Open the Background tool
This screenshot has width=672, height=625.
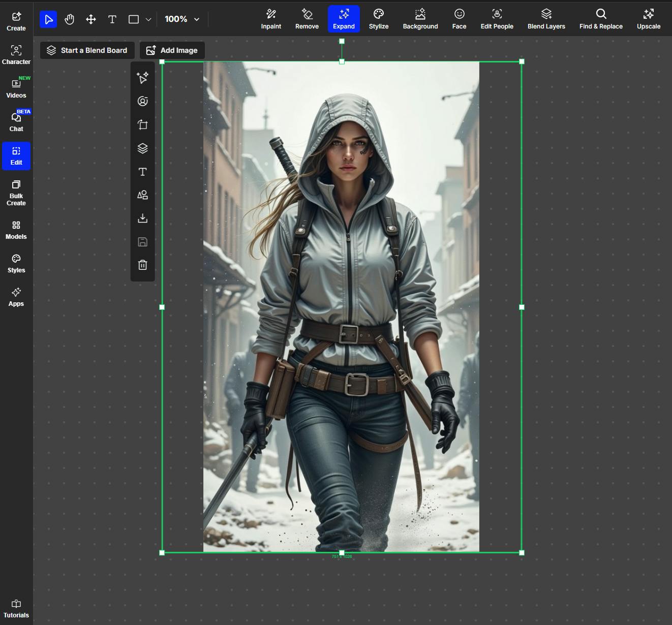(x=420, y=19)
